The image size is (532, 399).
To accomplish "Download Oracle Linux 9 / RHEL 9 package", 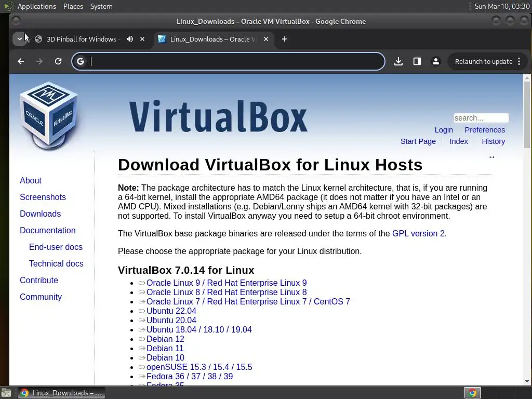I will coord(227,283).
